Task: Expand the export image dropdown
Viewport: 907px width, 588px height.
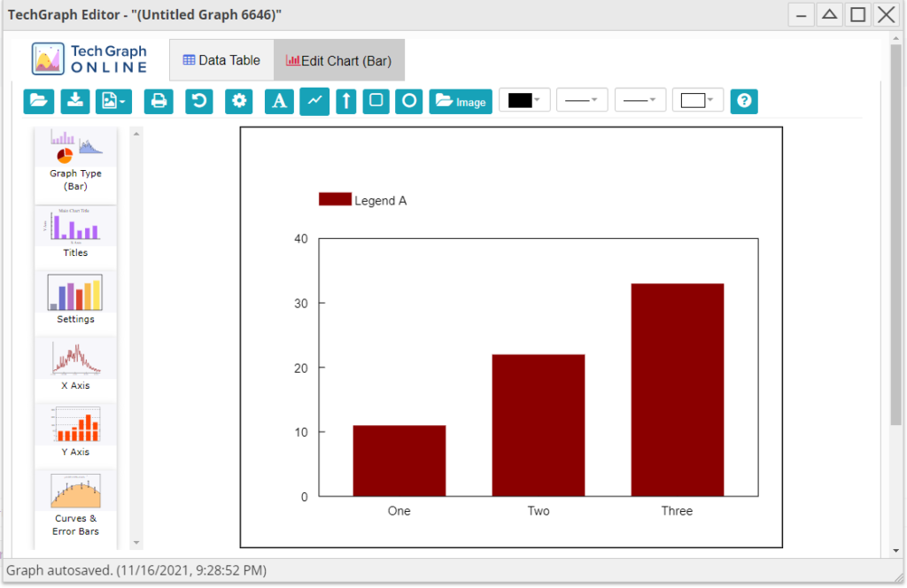Action: coord(113,101)
